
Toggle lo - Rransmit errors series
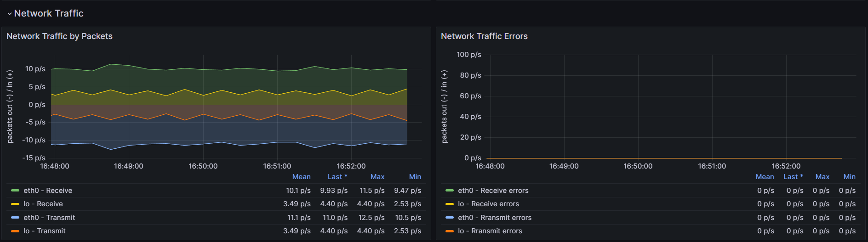click(490, 231)
